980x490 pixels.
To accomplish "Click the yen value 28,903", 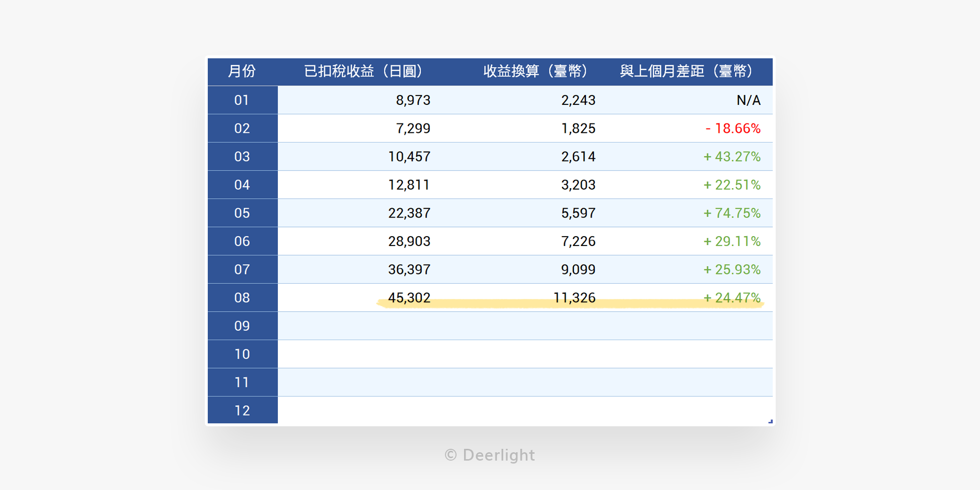I will point(409,242).
